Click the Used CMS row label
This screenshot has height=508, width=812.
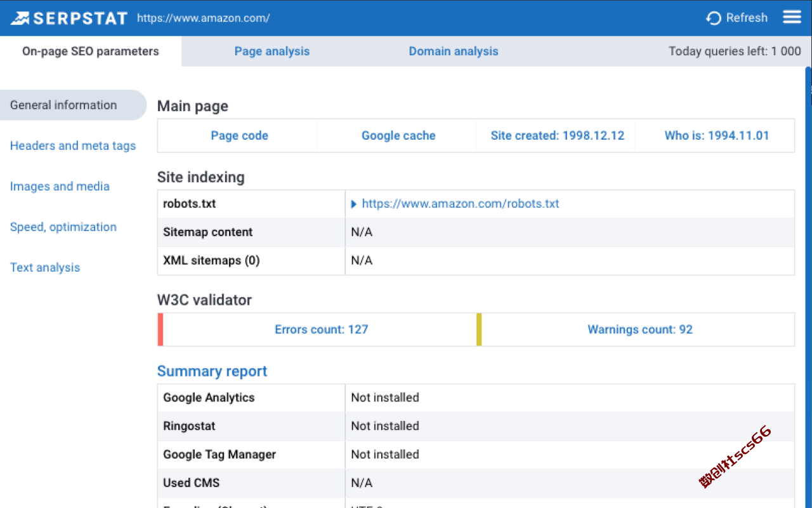pyautogui.click(x=191, y=483)
